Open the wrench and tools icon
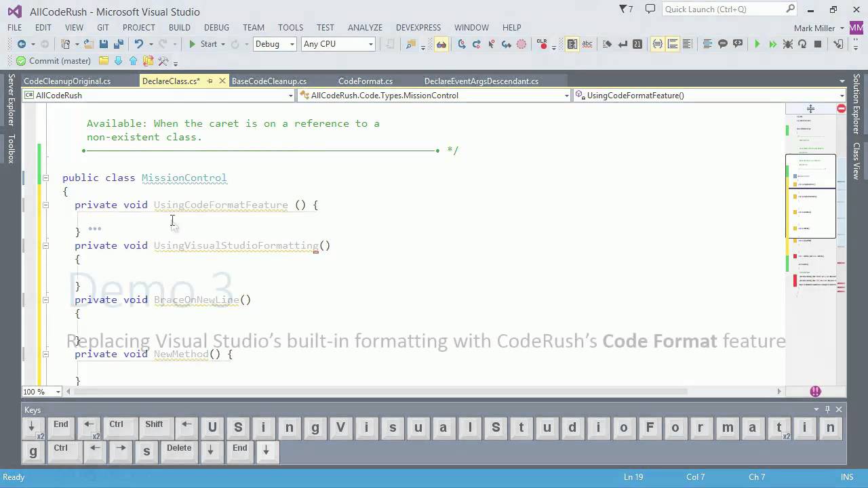Screen dimensions: 868x488 pos(163,61)
